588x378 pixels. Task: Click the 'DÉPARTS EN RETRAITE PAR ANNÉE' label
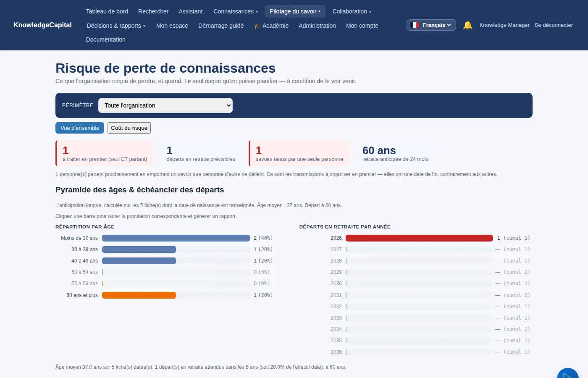(345, 227)
